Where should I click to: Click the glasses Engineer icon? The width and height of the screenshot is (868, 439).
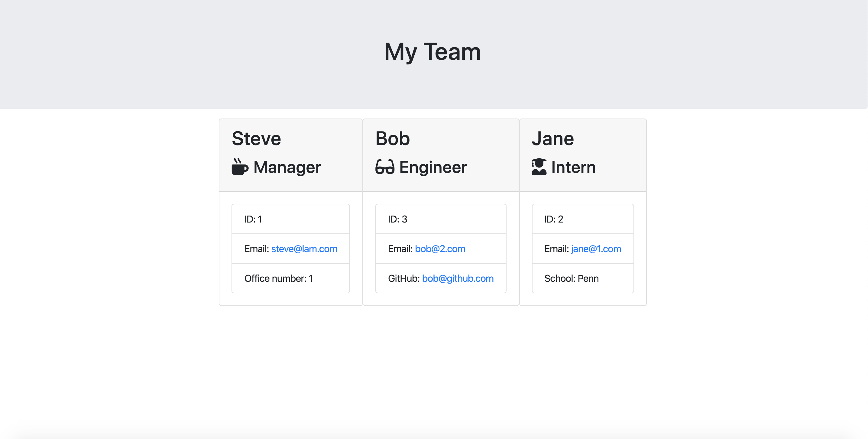(385, 167)
